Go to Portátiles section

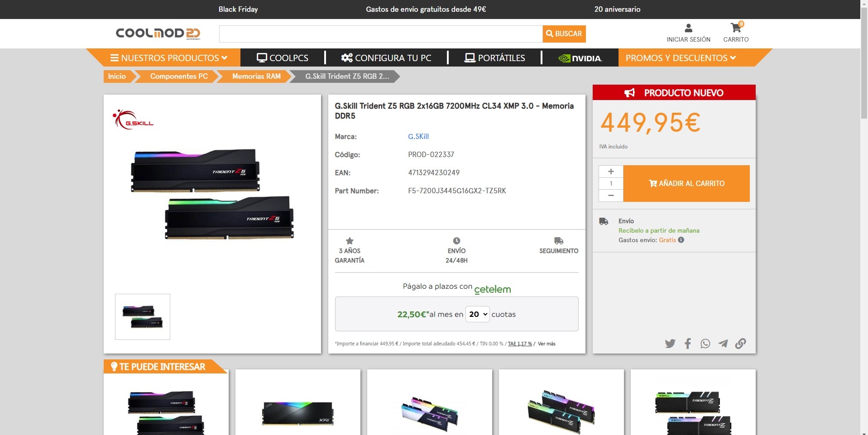tap(495, 58)
